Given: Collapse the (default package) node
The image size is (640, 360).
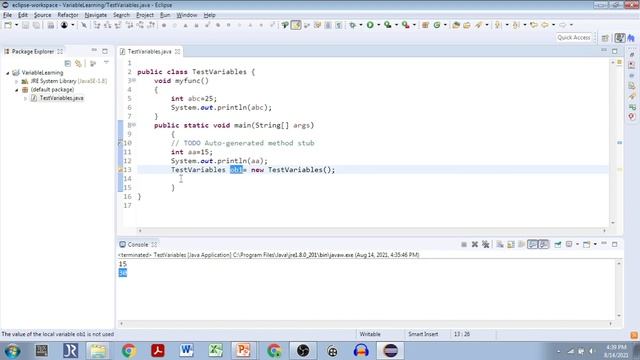Looking at the screenshot, I should (x=17, y=90).
